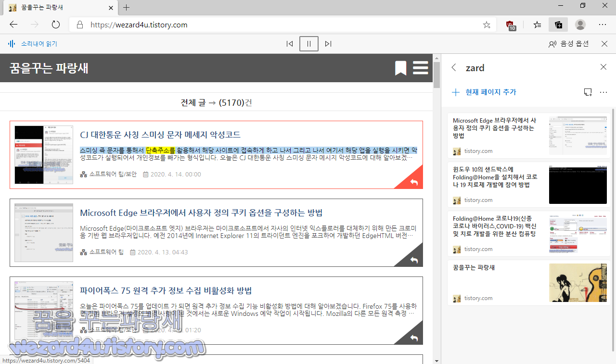This screenshot has height=364, width=616.
Task: Click thumbnail of Folding@Home 코로나19 collection card
Action: pos(578,234)
